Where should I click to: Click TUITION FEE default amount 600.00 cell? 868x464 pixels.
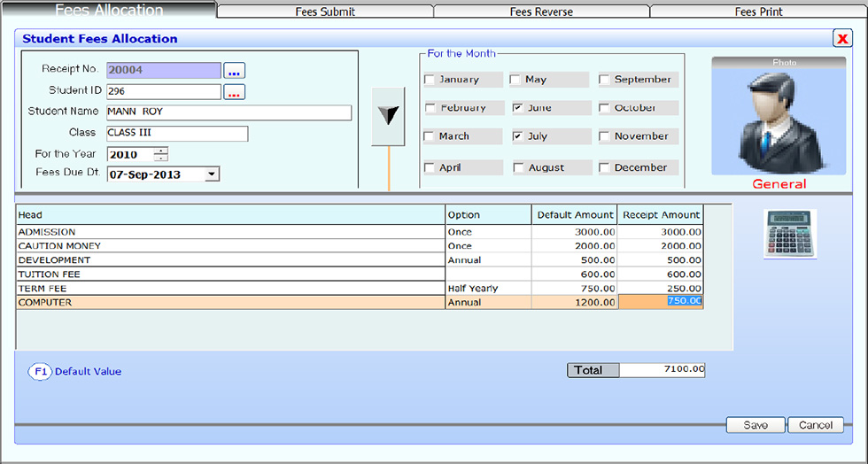click(x=575, y=275)
